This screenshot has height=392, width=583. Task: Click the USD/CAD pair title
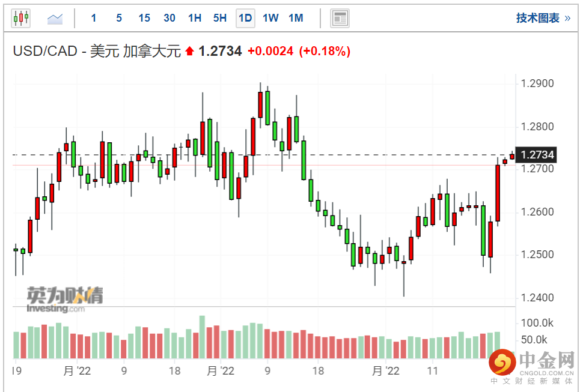point(97,52)
